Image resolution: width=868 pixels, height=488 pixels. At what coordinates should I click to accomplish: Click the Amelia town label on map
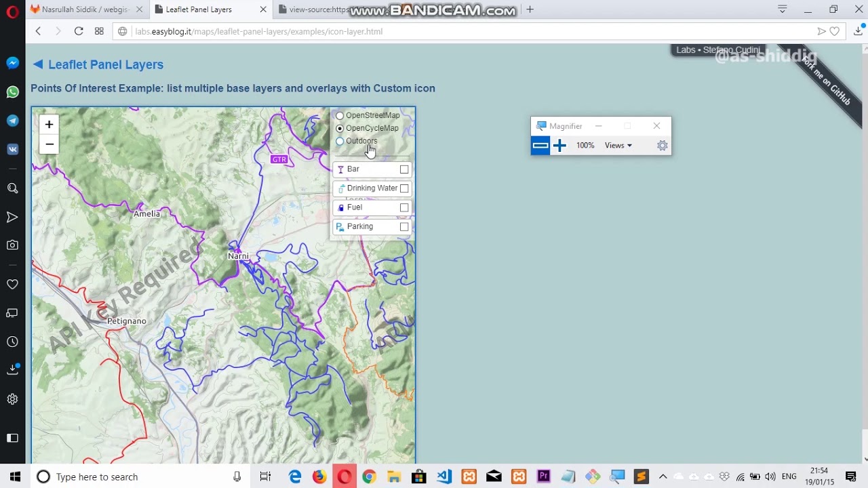click(146, 213)
